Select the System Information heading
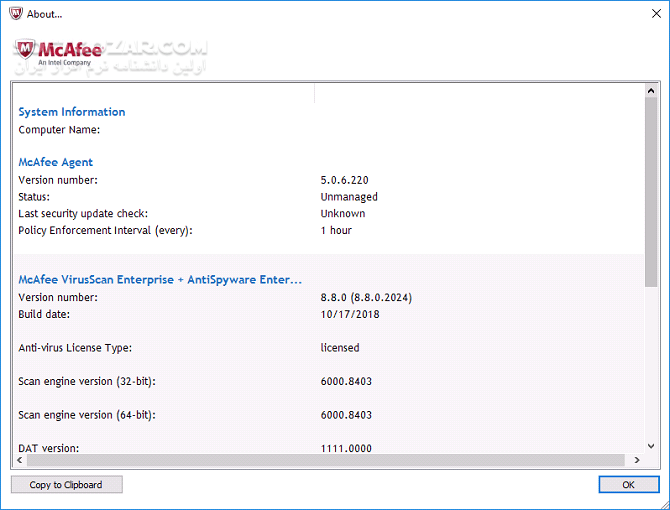 [72, 112]
